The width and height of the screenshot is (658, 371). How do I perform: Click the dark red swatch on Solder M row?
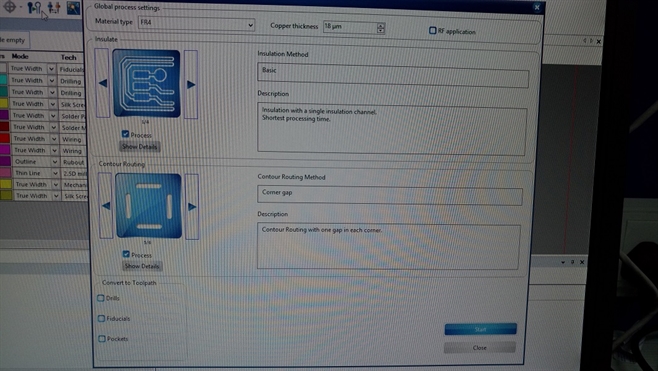pos(4,127)
